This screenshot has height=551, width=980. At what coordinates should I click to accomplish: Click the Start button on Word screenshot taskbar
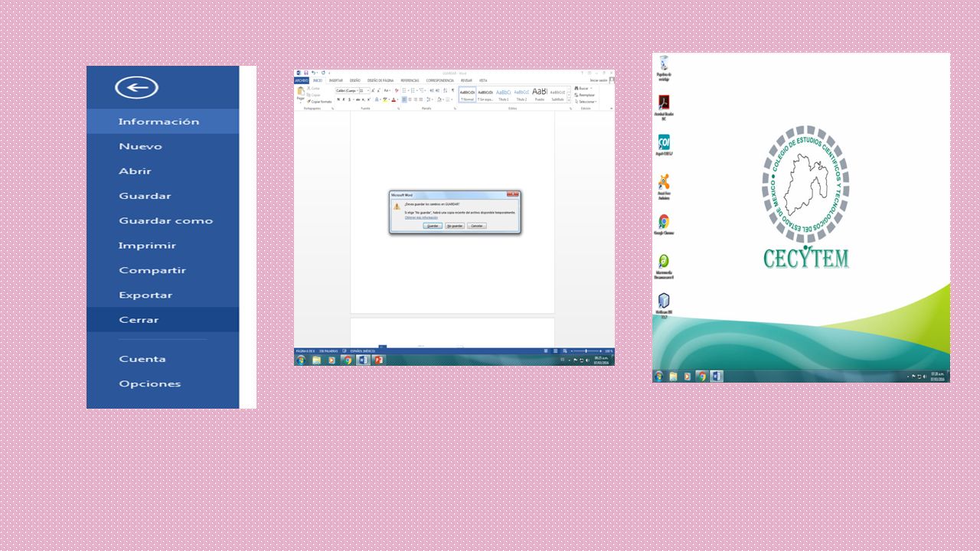point(300,360)
